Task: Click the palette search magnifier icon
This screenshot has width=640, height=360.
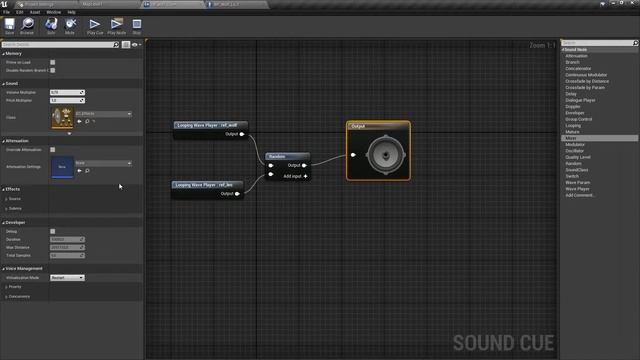Action: tap(635, 43)
